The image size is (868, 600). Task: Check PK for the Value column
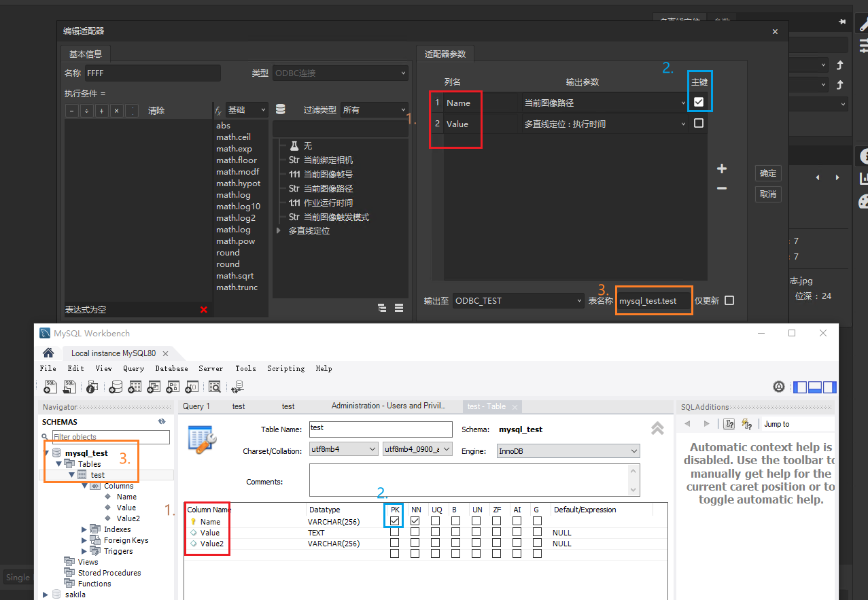395,532
